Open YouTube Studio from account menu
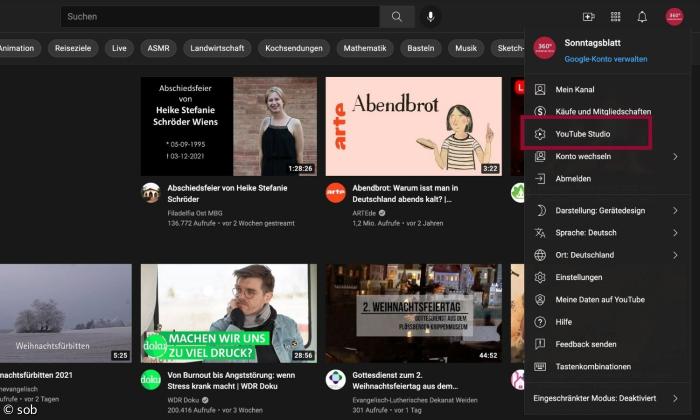 607,134
